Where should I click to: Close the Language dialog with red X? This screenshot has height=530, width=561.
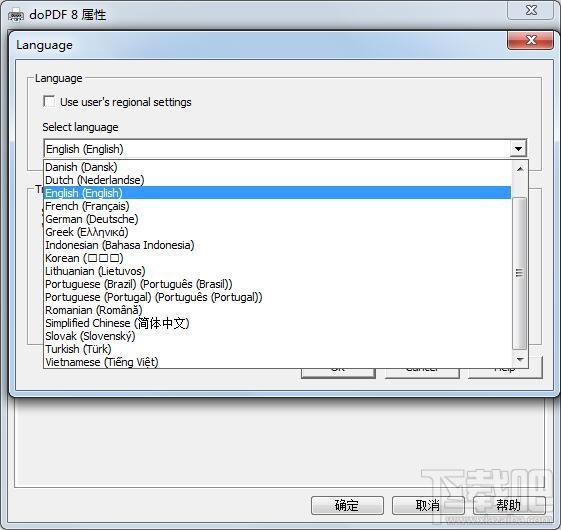[531, 39]
